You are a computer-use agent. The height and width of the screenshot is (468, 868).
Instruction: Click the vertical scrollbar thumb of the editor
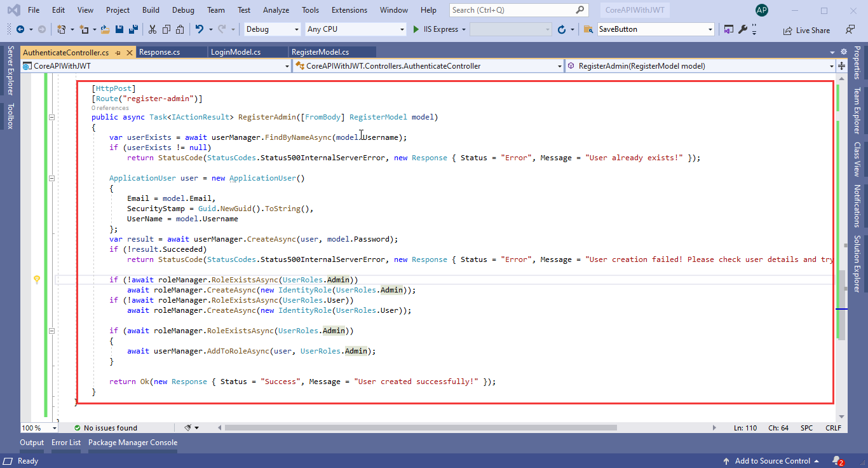click(841, 304)
